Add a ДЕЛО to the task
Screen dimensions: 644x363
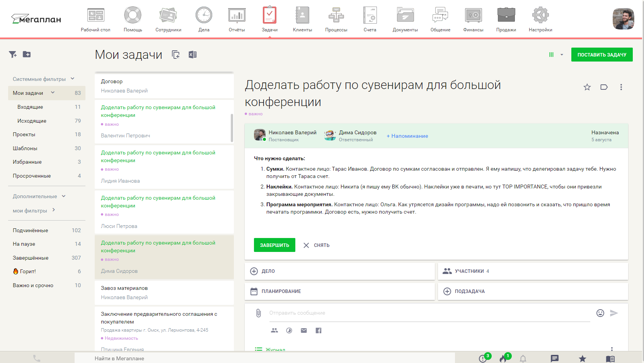click(339, 271)
